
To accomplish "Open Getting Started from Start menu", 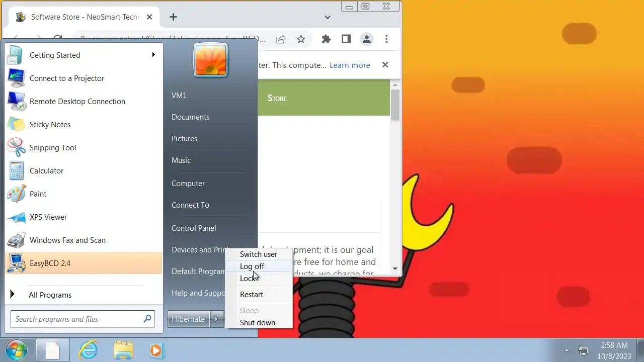I will 84,55.
